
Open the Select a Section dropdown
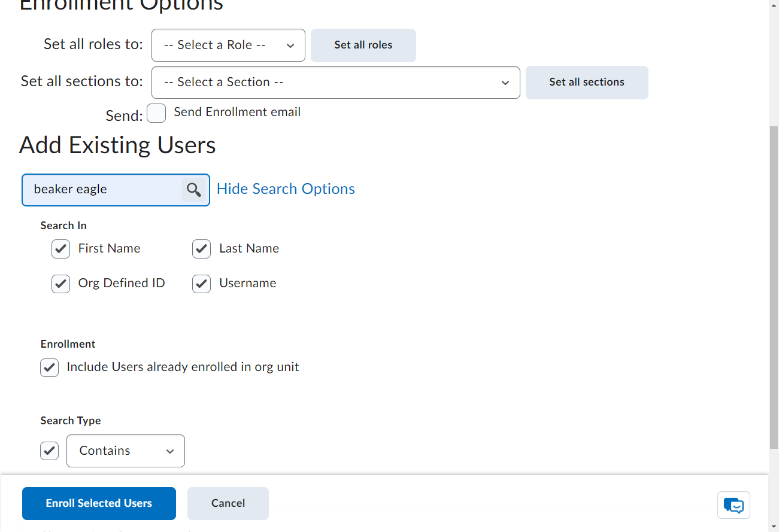[x=336, y=83]
